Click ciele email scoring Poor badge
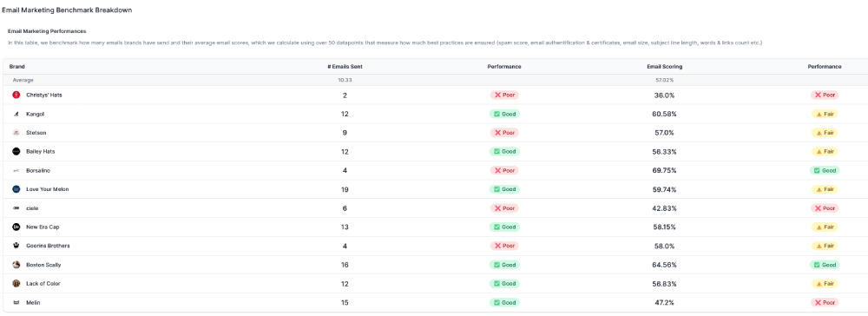This screenshot has height=316, width=868. click(x=825, y=208)
